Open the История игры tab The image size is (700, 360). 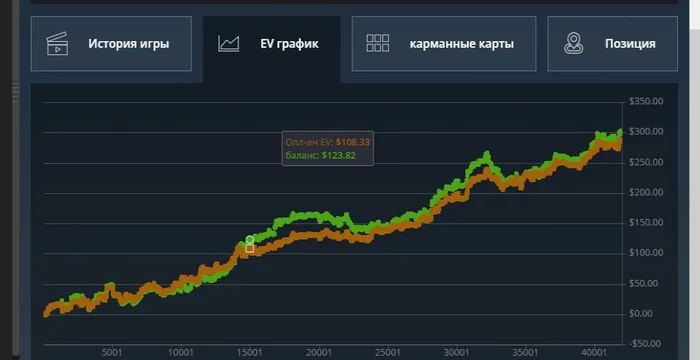pos(111,44)
